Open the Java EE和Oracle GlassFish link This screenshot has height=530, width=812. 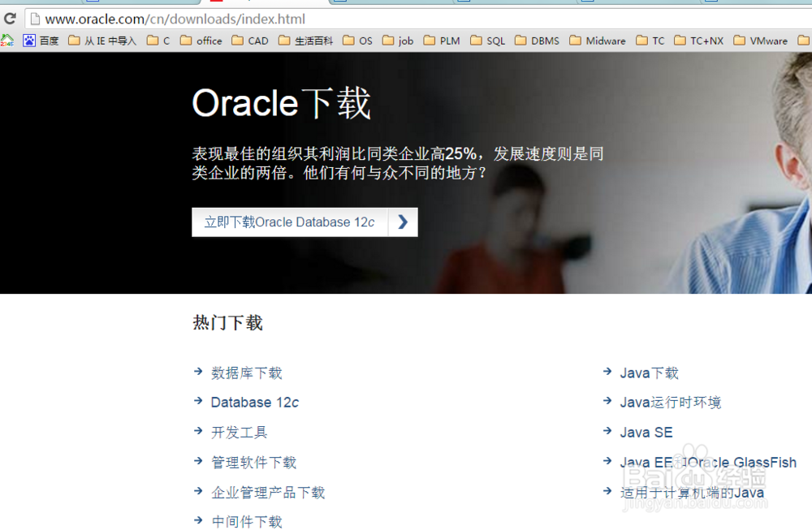[x=708, y=462]
